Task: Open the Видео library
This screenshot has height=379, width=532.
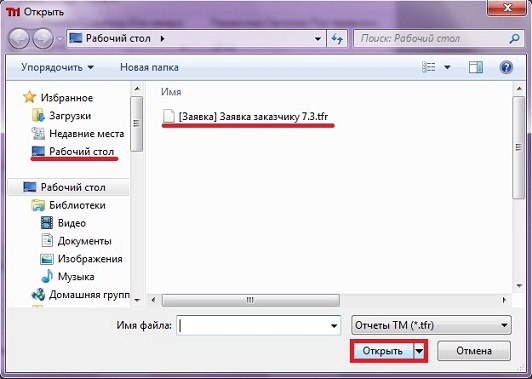Action: point(72,223)
